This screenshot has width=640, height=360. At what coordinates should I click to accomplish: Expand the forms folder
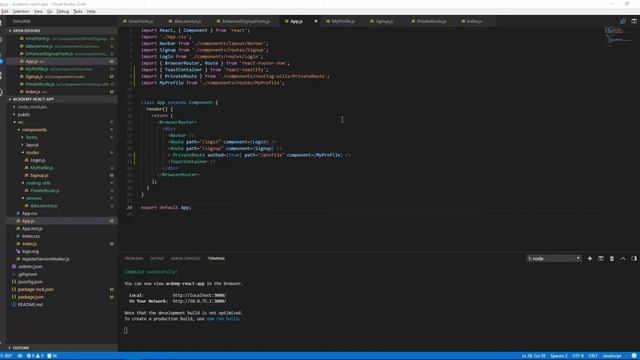(x=31, y=138)
